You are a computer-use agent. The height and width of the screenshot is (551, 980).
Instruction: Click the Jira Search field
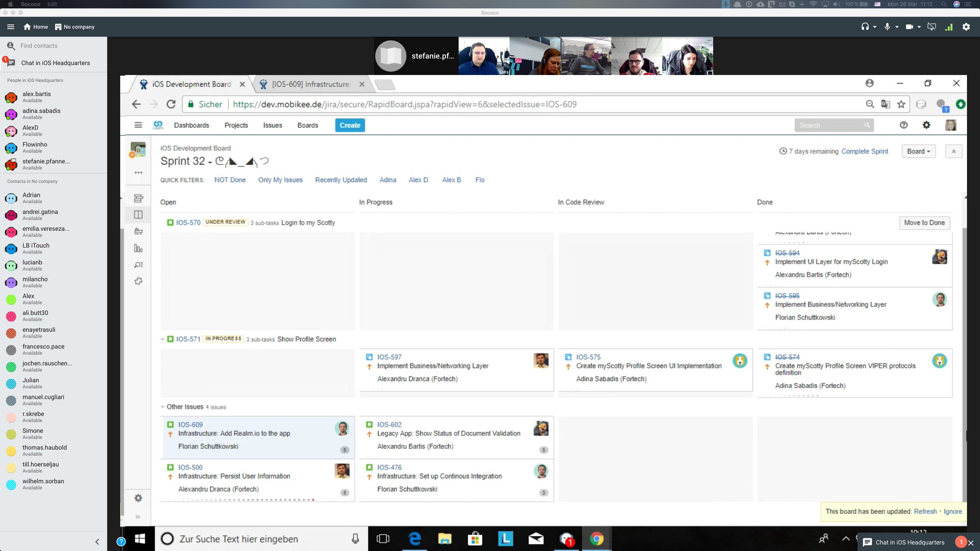click(834, 125)
